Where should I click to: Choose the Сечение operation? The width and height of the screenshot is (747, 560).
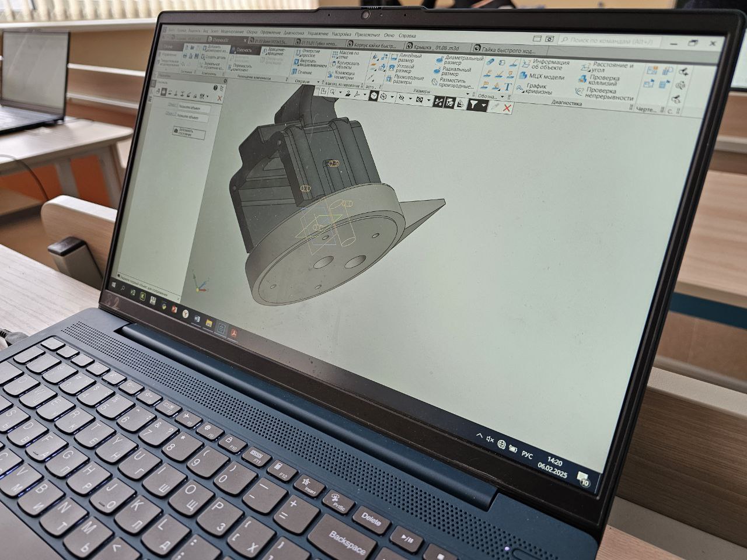[x=301, y=73]
